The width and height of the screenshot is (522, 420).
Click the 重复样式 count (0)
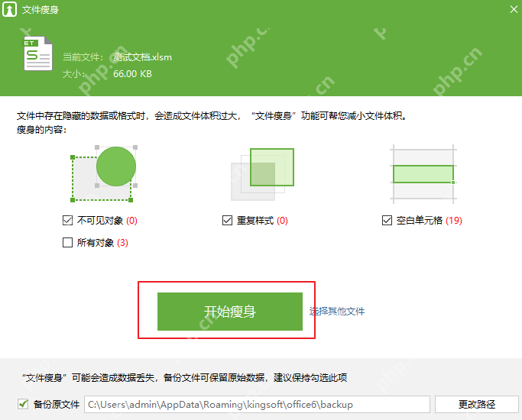(x=282, y=221)
